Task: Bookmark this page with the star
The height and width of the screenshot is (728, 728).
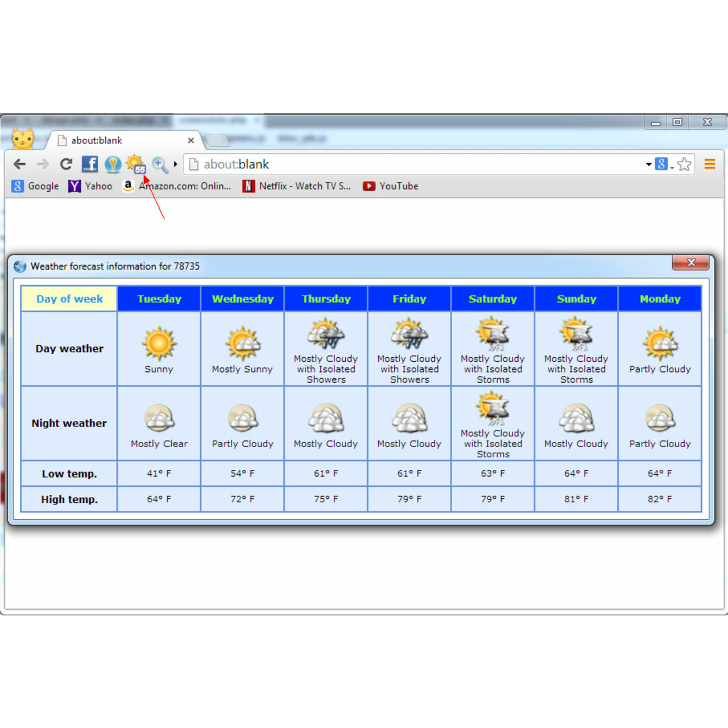Action: (x=684, y=164)
